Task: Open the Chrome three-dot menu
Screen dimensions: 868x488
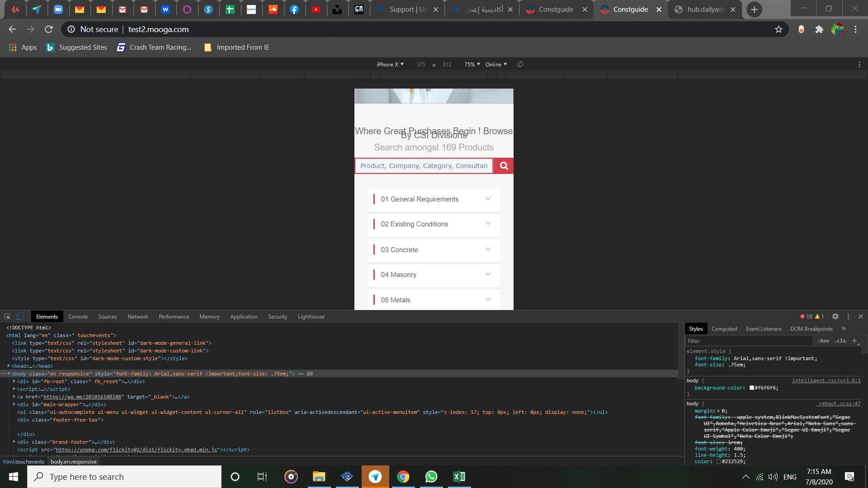Action: click(855, 29)
